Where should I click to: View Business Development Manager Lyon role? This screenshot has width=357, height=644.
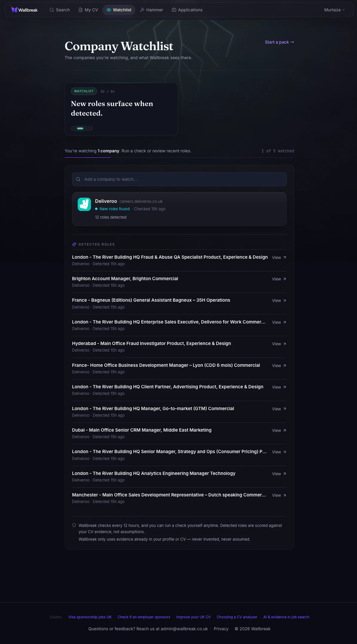[279, 366]
